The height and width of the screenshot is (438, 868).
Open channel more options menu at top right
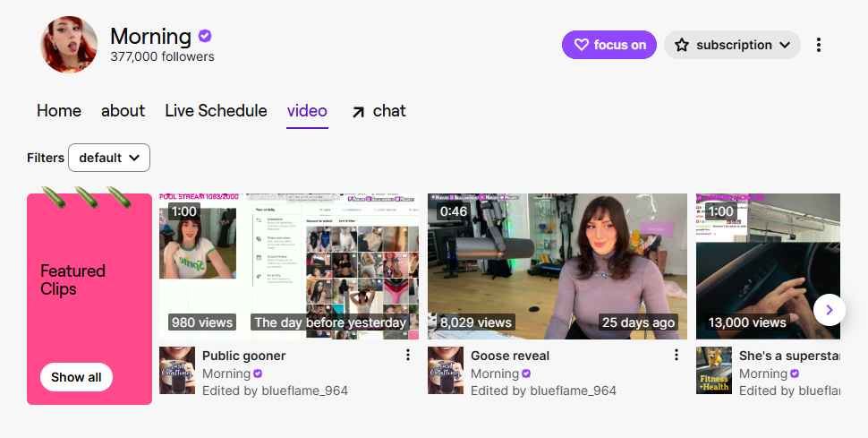click(x=818, y=45)
